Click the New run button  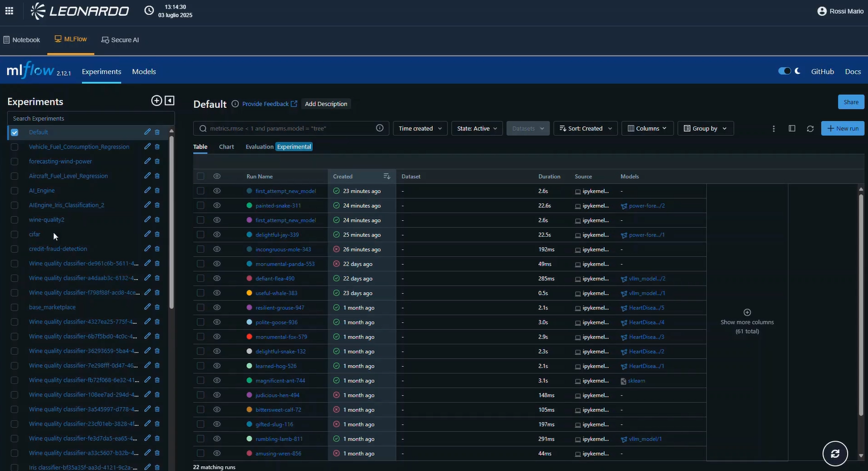pyautogui.click(x=842, y=128)
